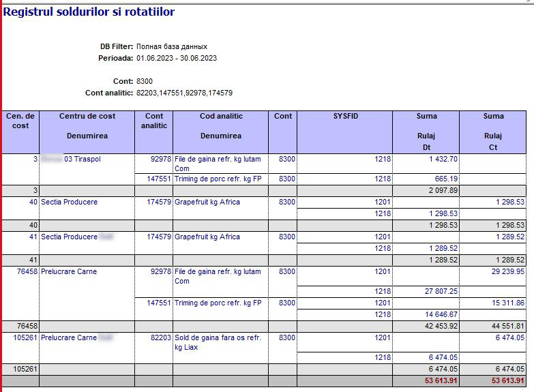This screenshot has height=392, width=534.
Task: Select the Cont analitic filter list 82203,147551,92978,174579
Action: pyautogui.click(x=184, y=93)
